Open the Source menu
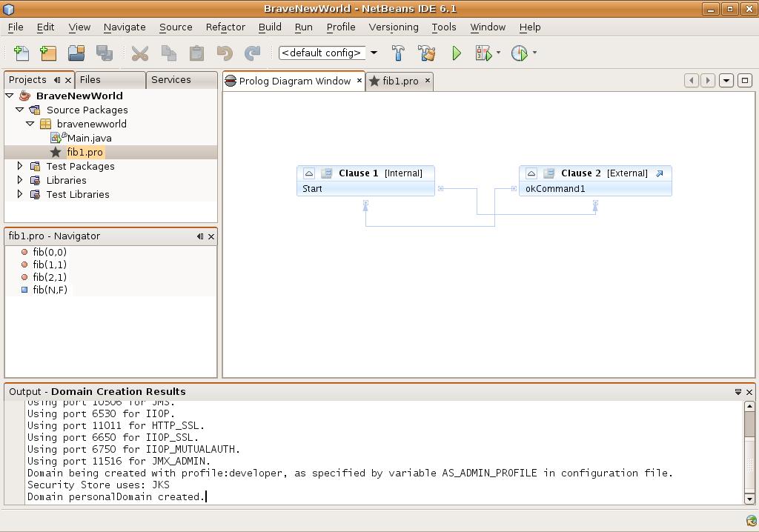The image size is (759, 532). 176,27
